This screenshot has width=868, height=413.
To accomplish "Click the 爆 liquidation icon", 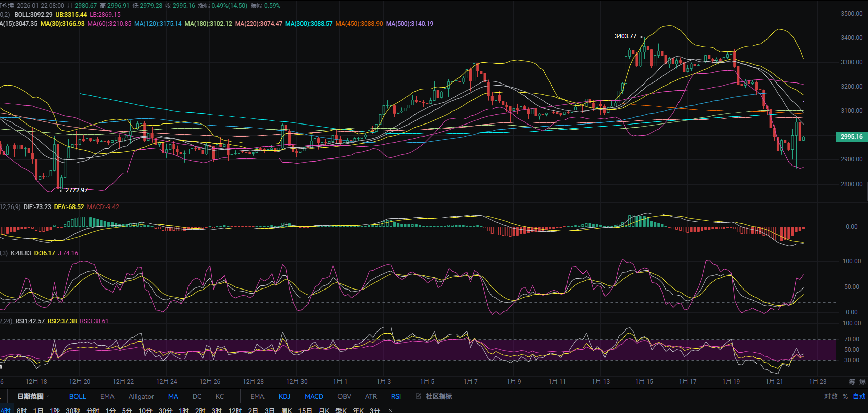I will tap(862, 382).
